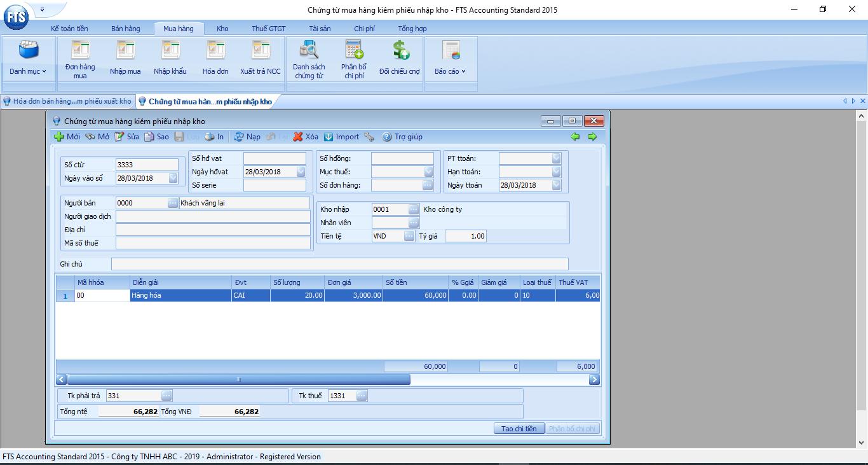Click the Số hđ vat field
Screen dimensions: 868x465
tap(275, 158)
